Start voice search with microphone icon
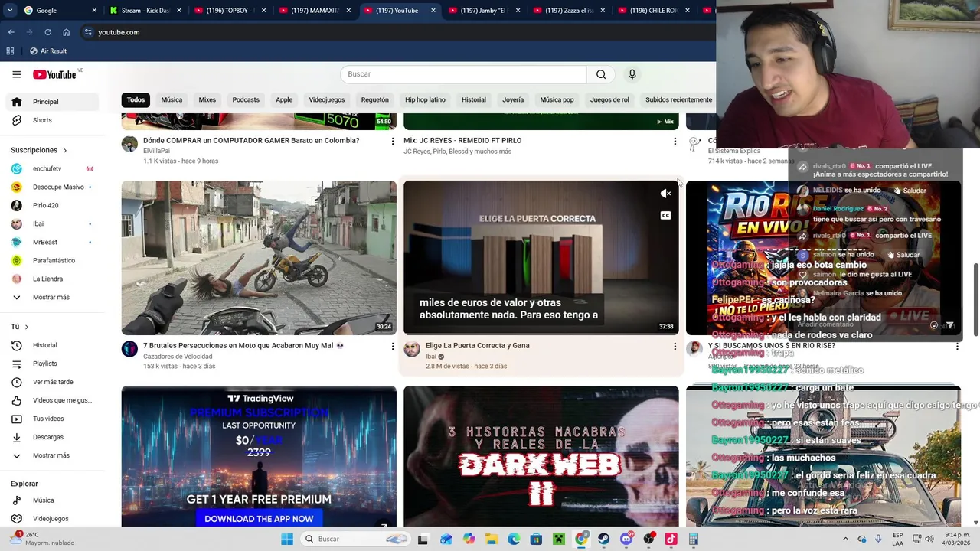 (x=632, y=74)
